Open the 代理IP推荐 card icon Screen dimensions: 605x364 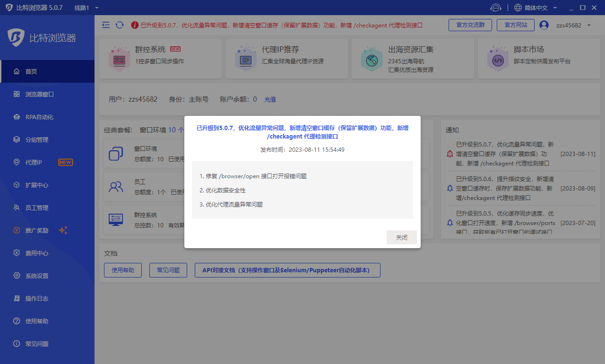coord(246,59)
